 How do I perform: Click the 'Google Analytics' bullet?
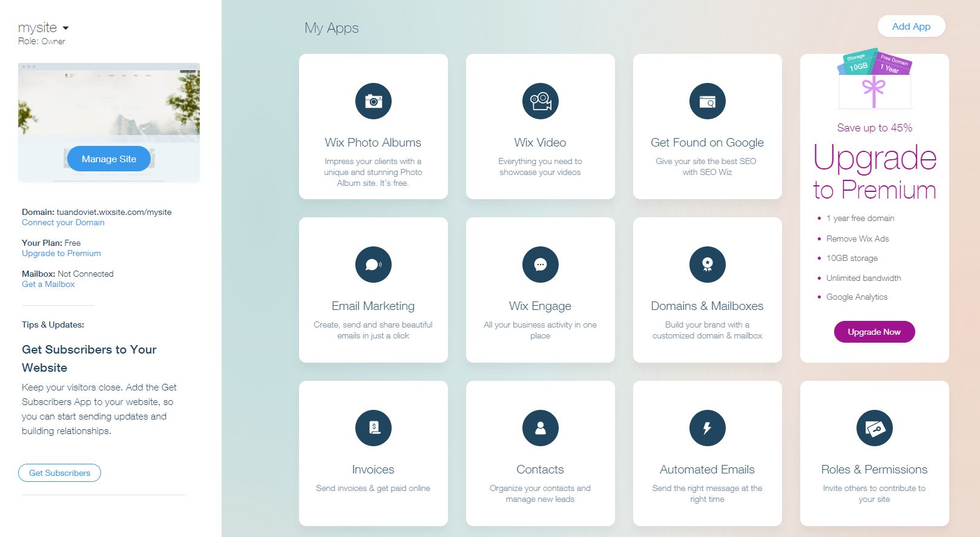[857, 297]
